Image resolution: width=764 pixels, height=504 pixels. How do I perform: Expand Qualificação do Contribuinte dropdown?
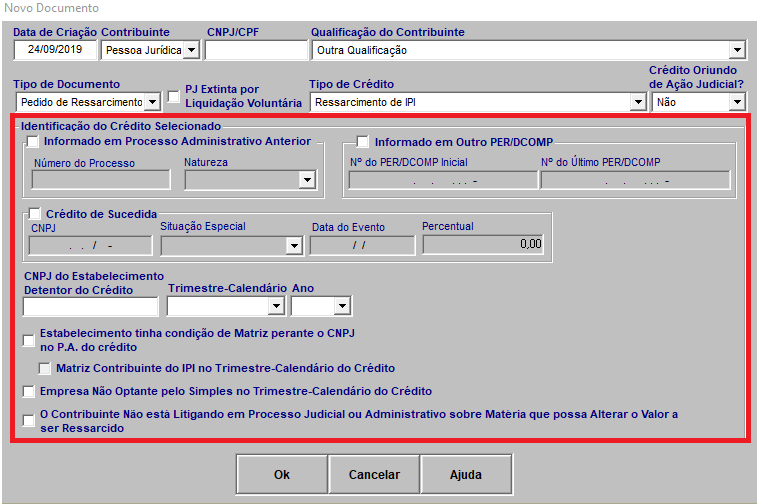[737, 50]
